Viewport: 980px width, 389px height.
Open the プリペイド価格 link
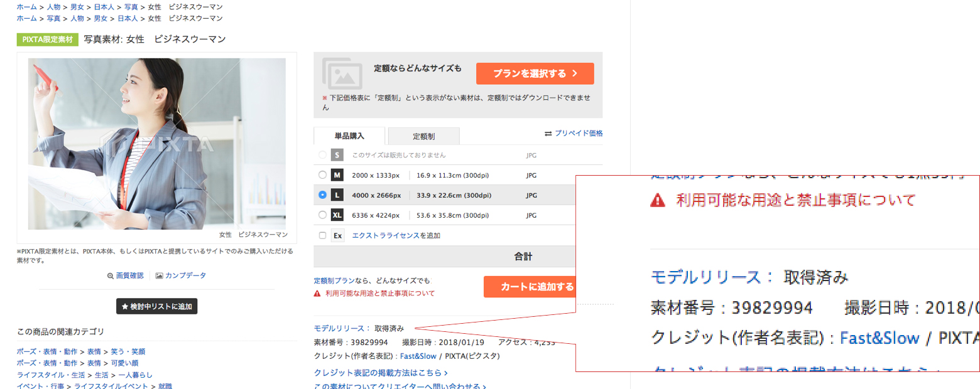[579, 134]
